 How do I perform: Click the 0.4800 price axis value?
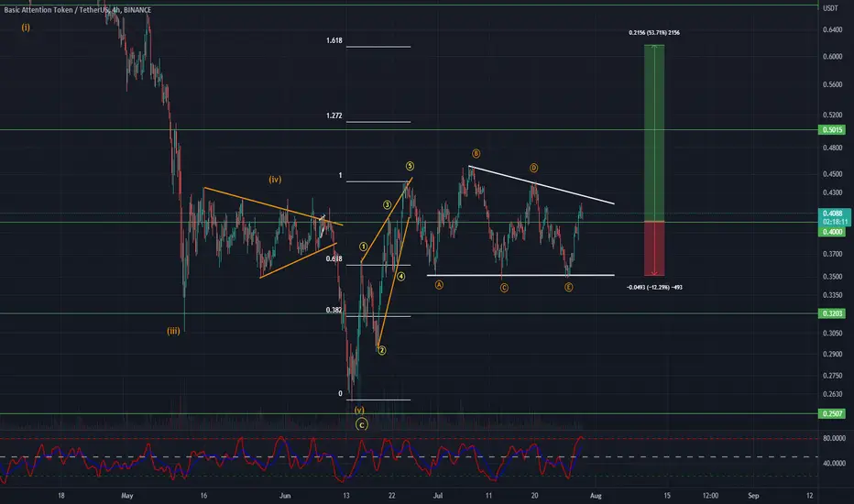(x=832, y=148)
